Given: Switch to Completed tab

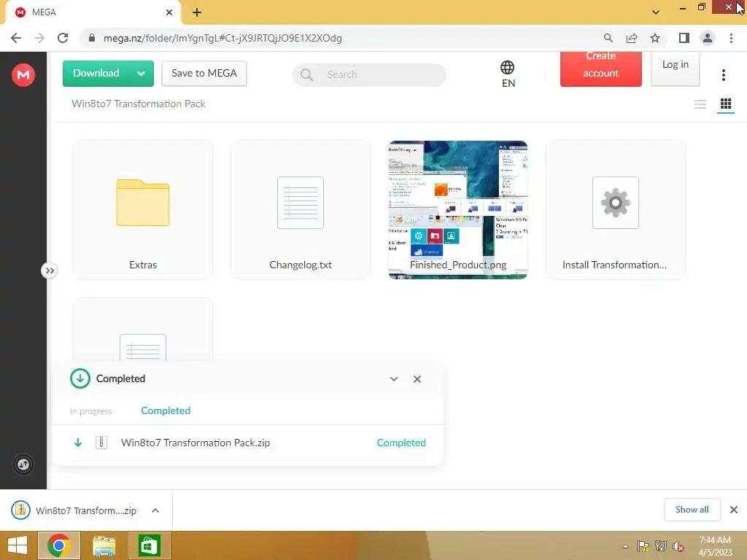Looking at the screenshot, I should [166, 411].
